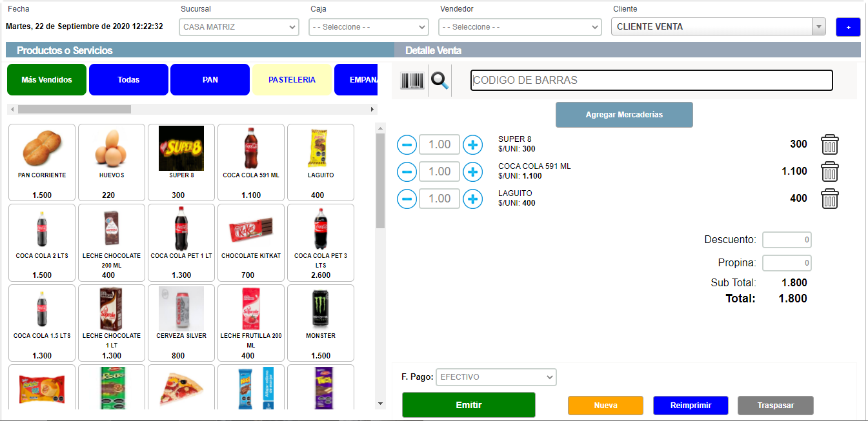The height and width of the screenshot is (421, 868).
Task: Click the horizontal category scrollbar thumb
Action: pos(74,110)
